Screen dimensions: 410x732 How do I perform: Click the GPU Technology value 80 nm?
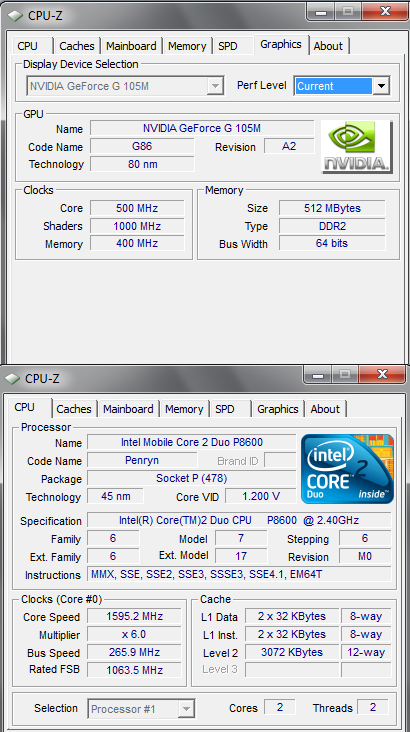coord(142,164)
